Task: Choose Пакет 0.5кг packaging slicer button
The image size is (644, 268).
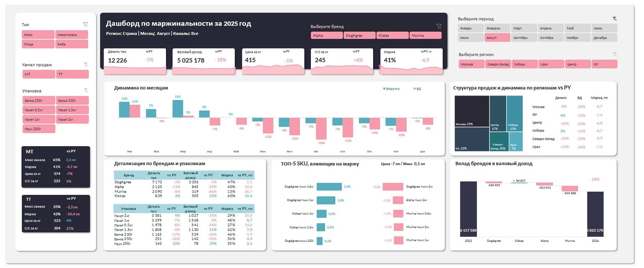Action: pyautogui.click(x=39, y=110)
